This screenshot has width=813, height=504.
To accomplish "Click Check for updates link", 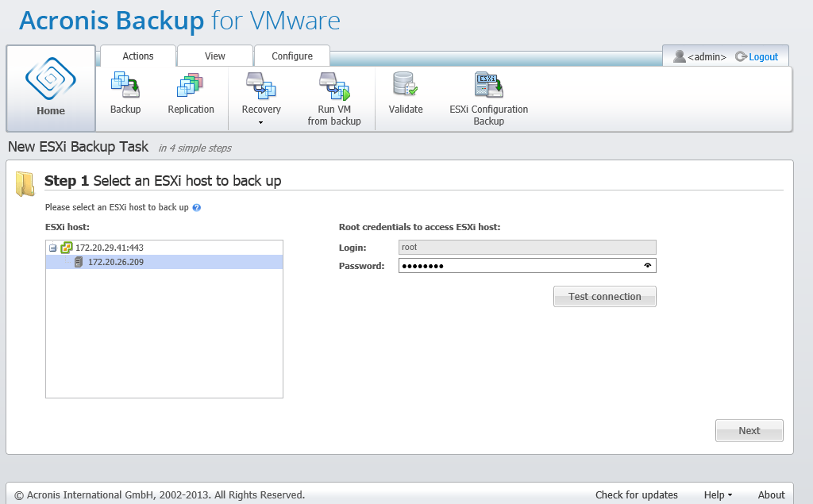I will (x=636, y=494).
